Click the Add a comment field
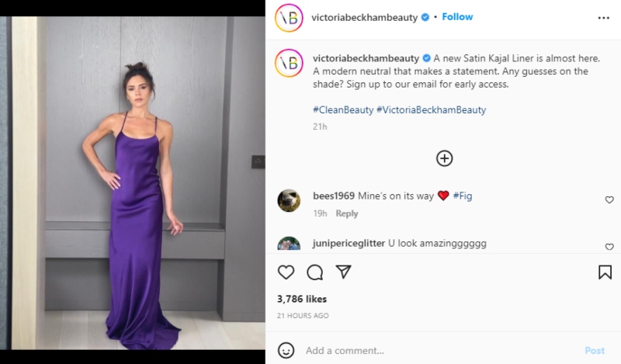Viewport: 621px width, 364px height. pyautogui.click(x=435, y=351)
